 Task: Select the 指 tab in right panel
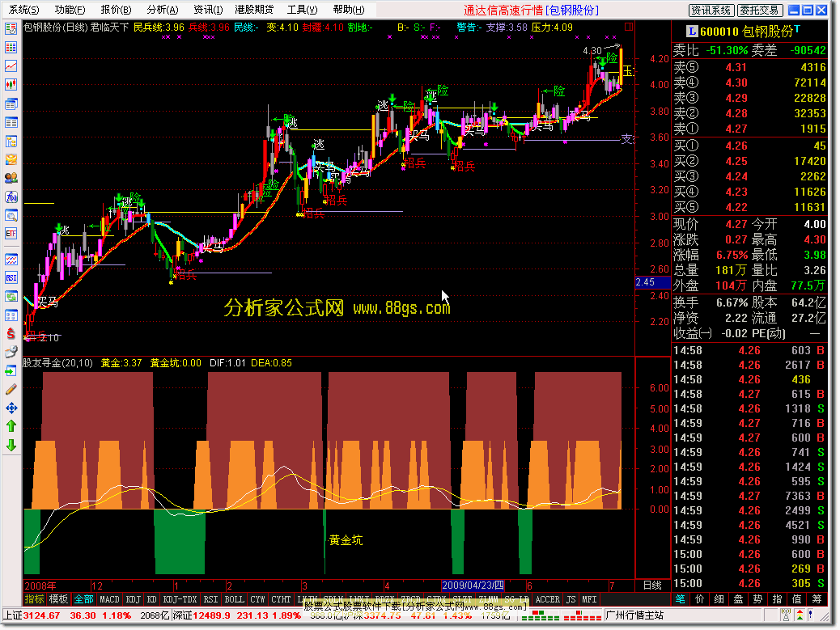point(778,599)
